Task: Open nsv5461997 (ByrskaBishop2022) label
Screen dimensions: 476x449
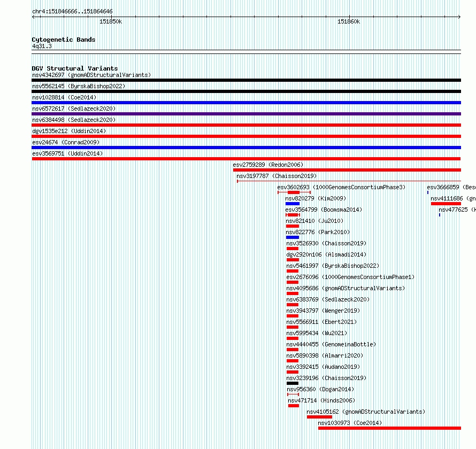Action: [333, 266]
